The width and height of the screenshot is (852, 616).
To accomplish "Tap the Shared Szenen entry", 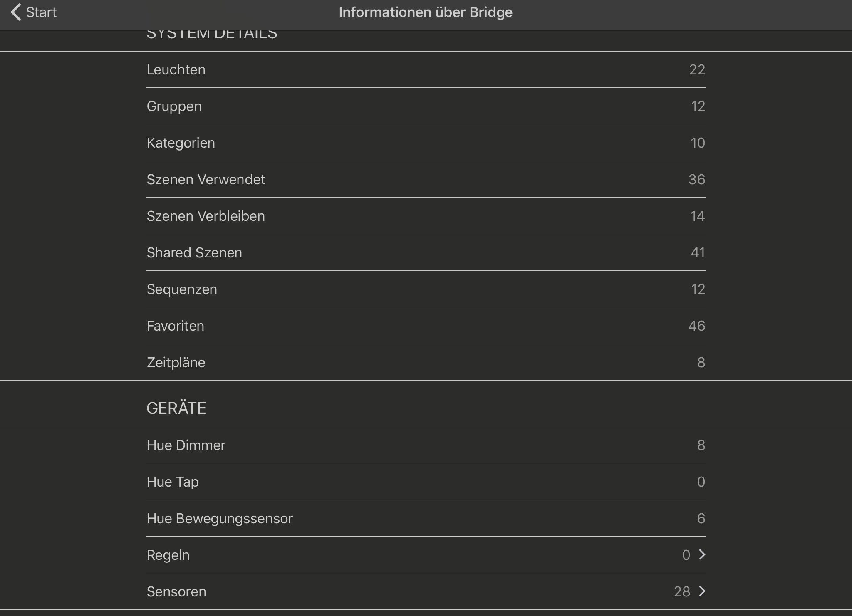I will click(425, 253).
